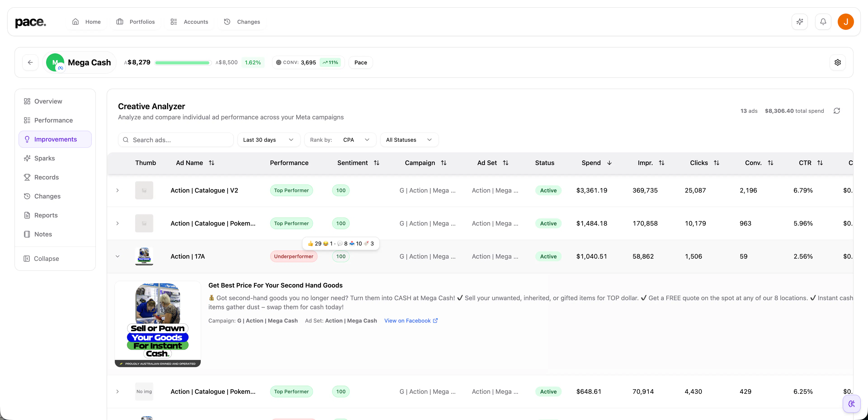The image size is (868, 420).
Task: Sort by Spend descending arrow
Action: (x=609, y=163)
